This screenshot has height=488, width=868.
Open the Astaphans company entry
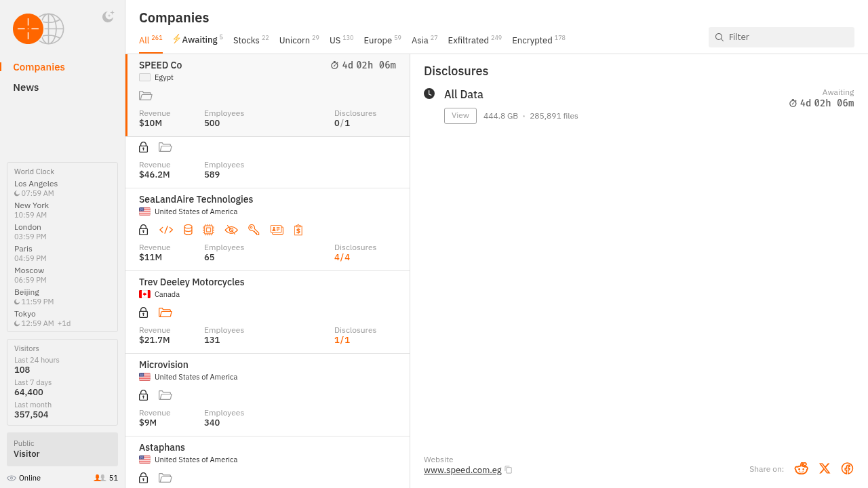tap(268, 462)
